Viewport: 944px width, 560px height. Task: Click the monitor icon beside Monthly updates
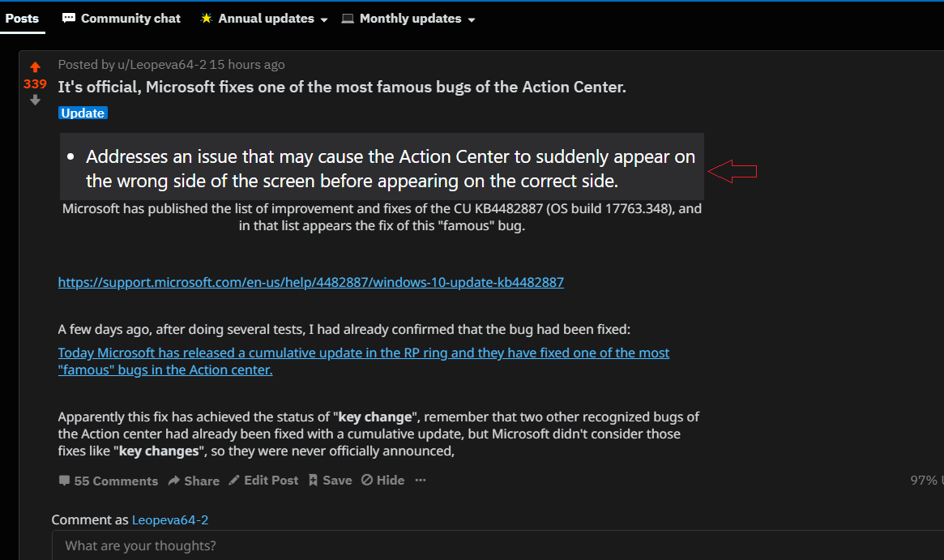[347, 17]
